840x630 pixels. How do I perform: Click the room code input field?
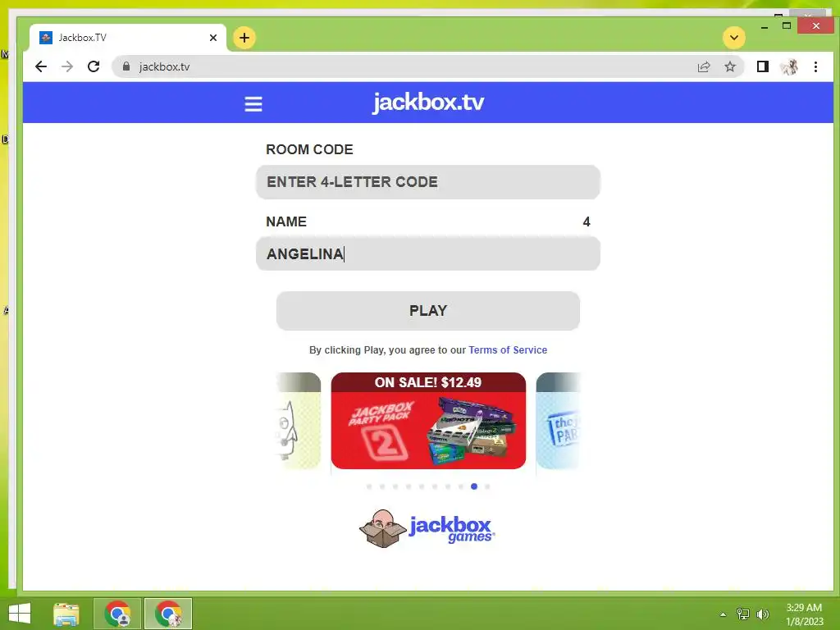coord(428,182)
